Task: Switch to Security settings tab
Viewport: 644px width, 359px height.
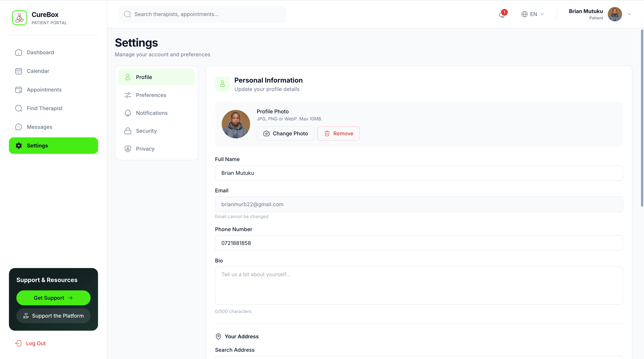Action: coord(146,131)
